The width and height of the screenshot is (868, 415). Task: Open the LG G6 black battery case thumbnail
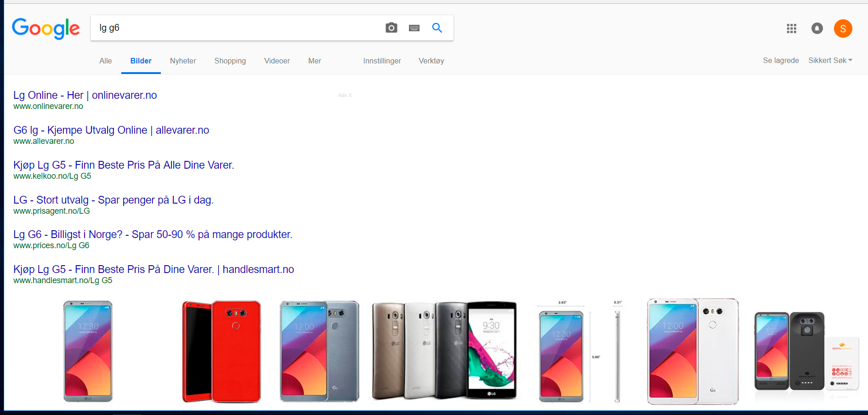point(806,352)
